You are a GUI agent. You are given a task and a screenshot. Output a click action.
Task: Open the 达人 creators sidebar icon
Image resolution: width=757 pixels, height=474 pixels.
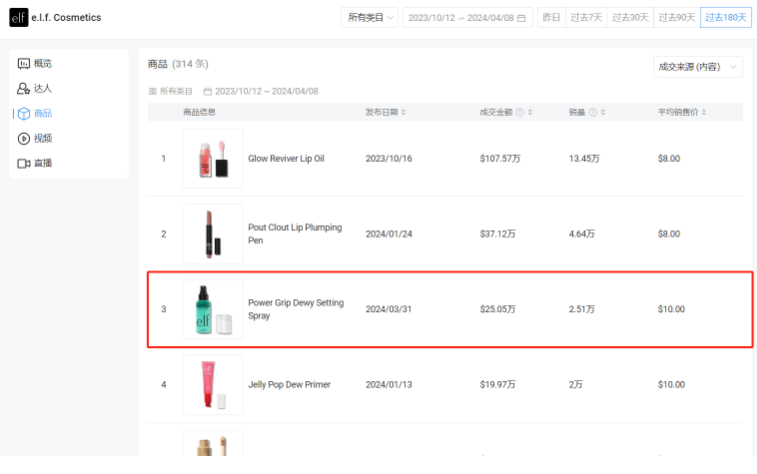click(x=24, y=89)
